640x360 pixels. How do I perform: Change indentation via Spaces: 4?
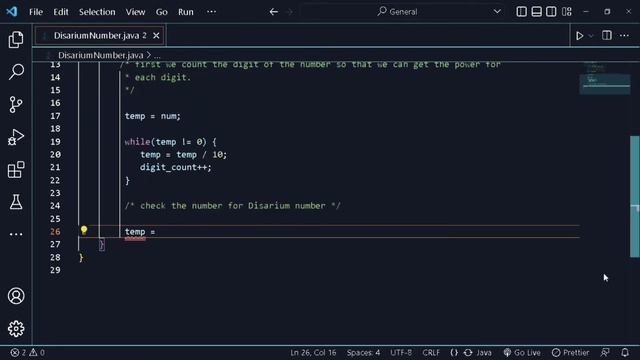pyautogui.click(x=363, y=352)
